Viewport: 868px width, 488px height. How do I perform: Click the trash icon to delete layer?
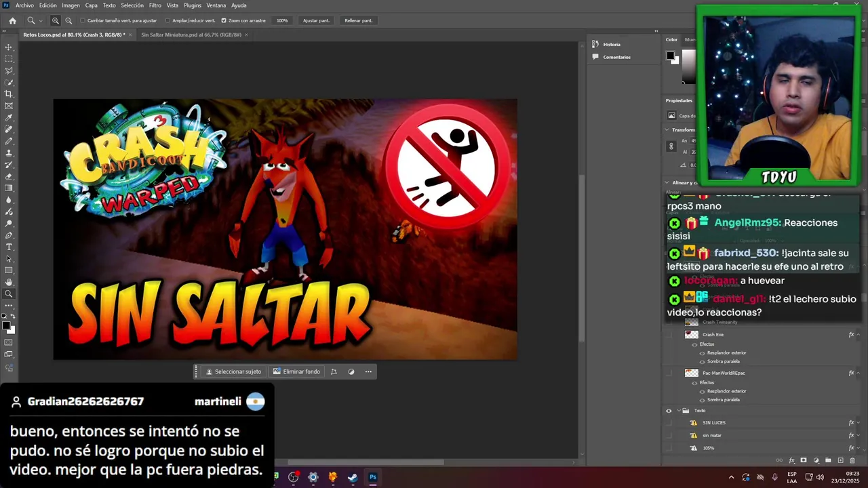click(x=852, y=461)
